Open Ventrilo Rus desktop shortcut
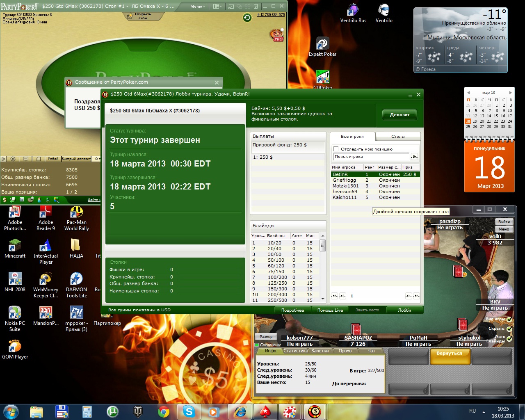This screenshot has width=525, height=420. point(353,13)
